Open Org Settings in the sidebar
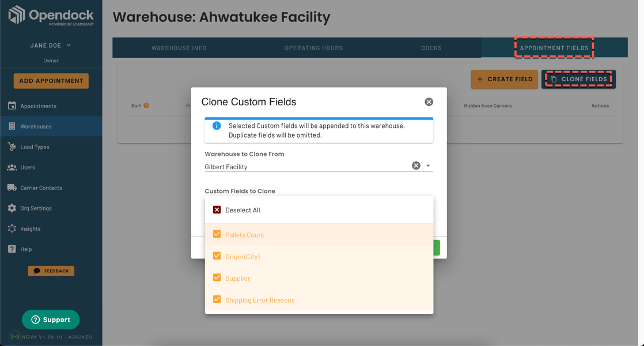The width and height of the screenshot is (644, 346). coord(51,208)
